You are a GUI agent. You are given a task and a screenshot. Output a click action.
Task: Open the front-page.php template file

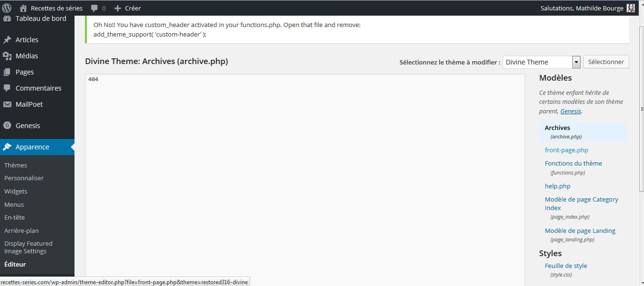[x=566, y=150]
